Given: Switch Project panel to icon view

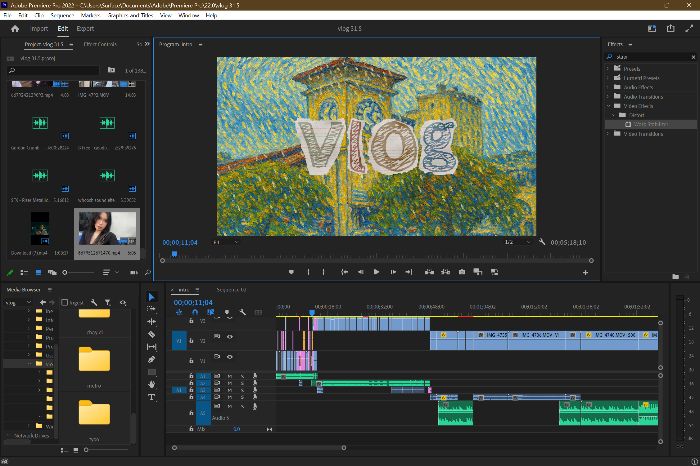Looking at the screenshot, I should pyautogui.click(x=38, y=272).
